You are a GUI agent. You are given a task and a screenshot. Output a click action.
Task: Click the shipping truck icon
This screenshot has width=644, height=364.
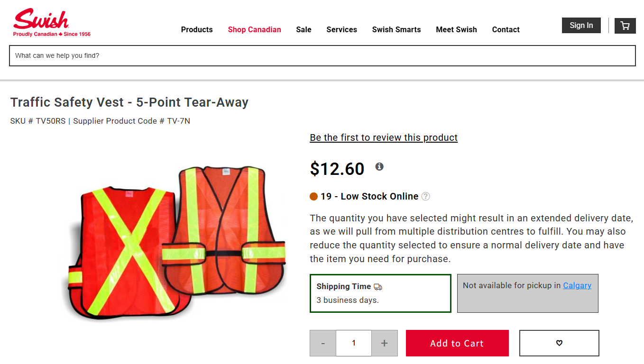(377, 286)
